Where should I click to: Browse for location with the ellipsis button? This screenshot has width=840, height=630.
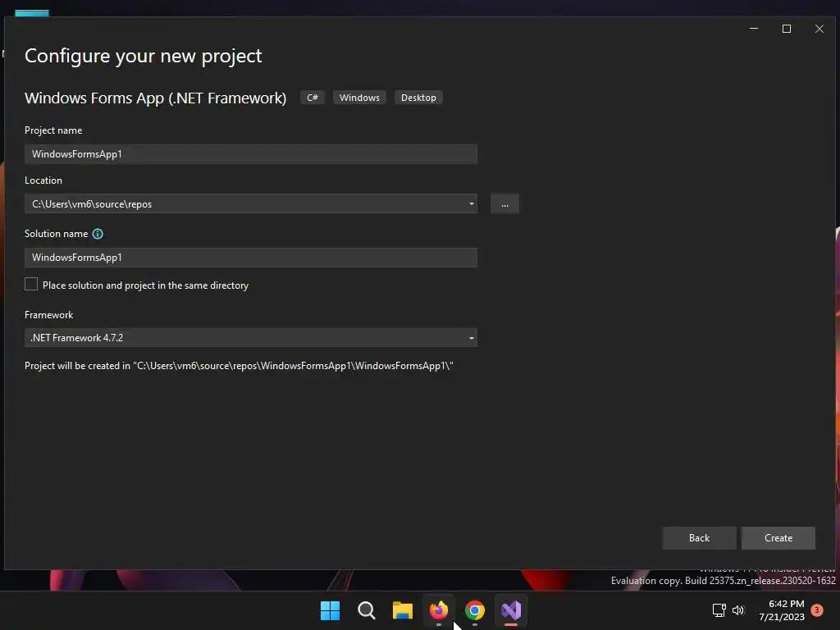504,204
